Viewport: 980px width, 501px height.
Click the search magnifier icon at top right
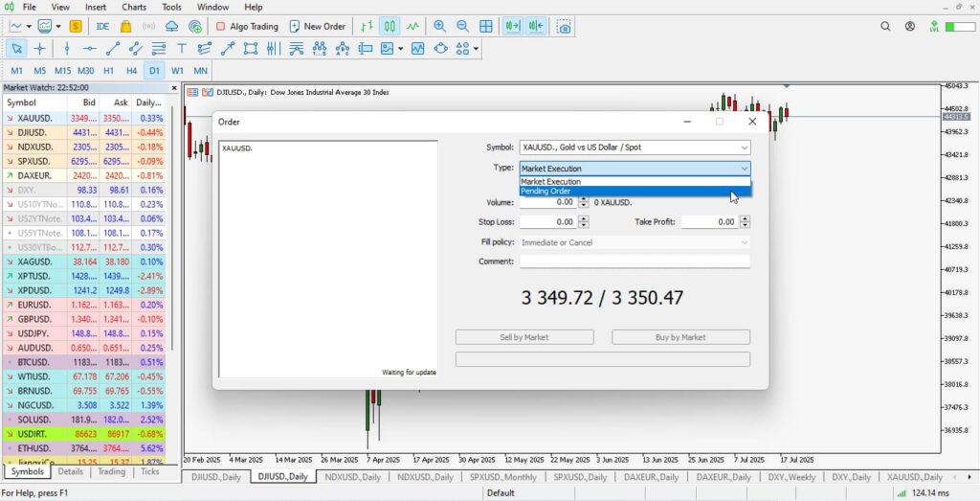[885, 27]
